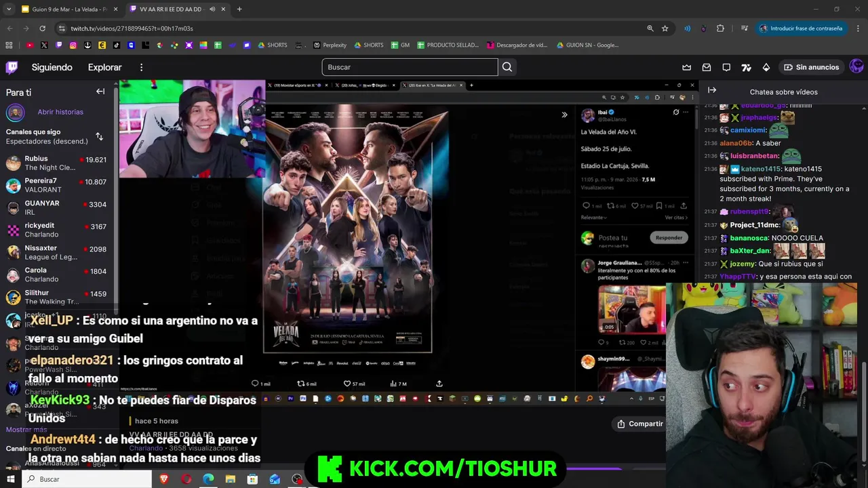Collapse the chat panel arrow
The width and height of the screenshot is (868, 488).
coord(712,90)
